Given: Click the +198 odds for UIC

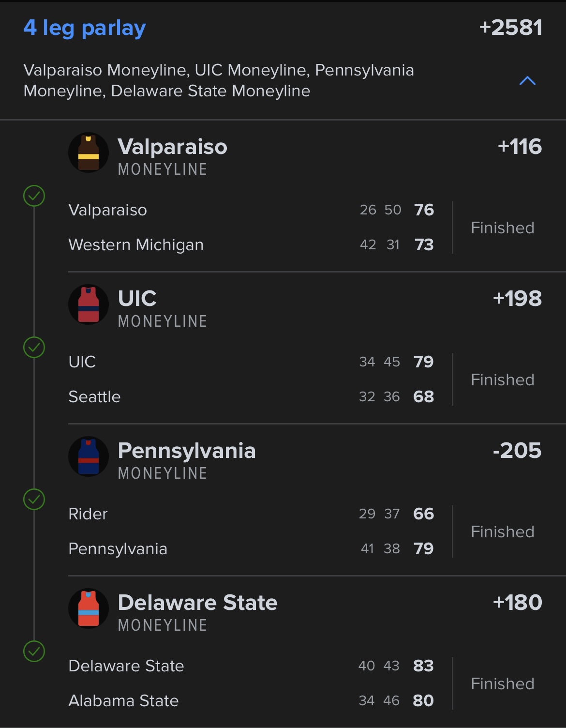Looking at the screenshot, I should (x=517, y=299).
